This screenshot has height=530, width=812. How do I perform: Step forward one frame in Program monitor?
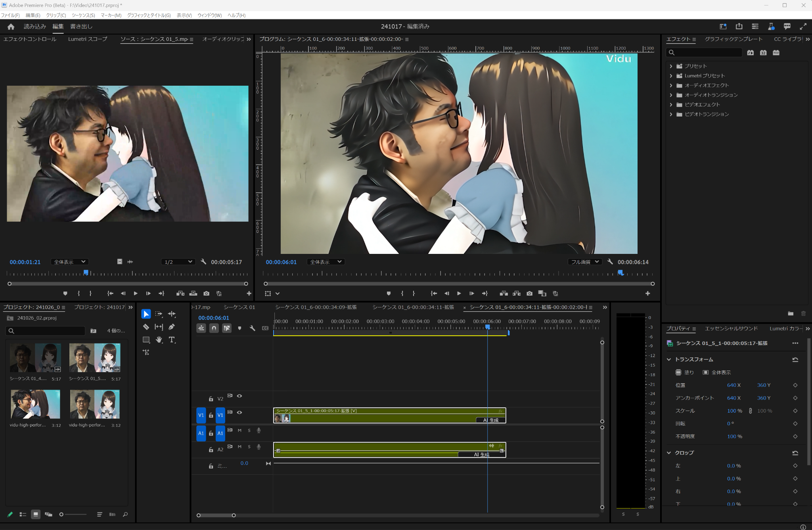coord(471,294)
